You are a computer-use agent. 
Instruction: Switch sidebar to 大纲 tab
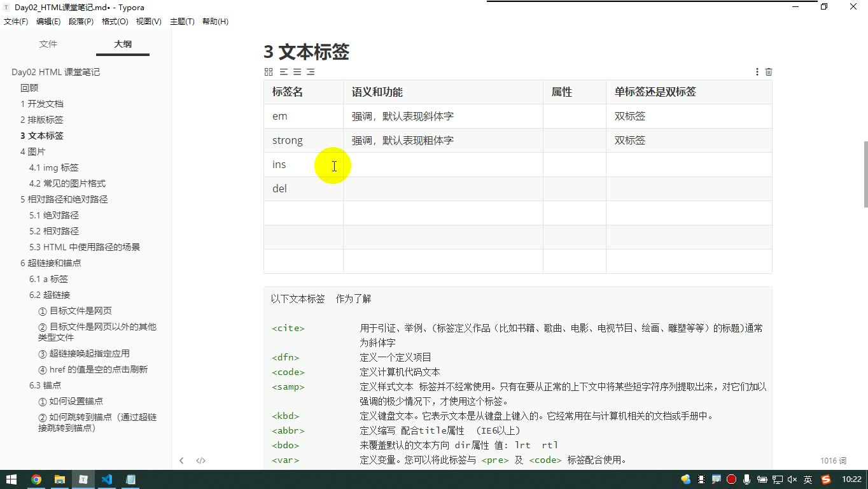click(123, 44)
